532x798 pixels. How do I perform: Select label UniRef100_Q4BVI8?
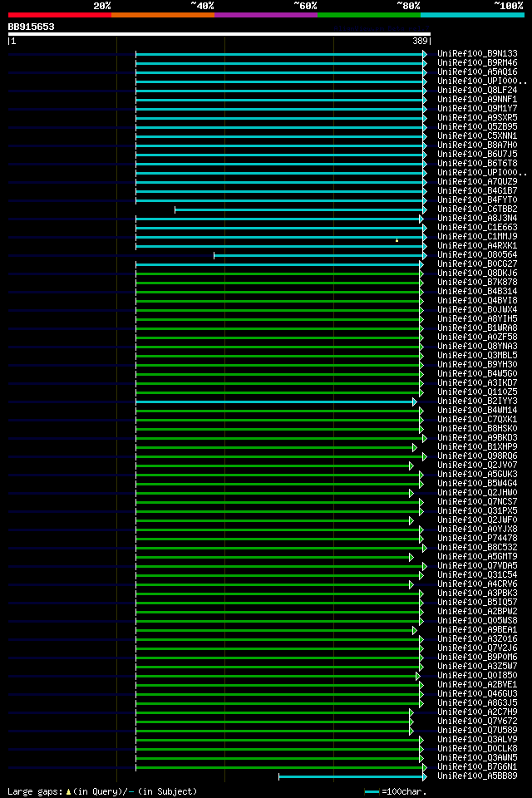pos(477,301)
